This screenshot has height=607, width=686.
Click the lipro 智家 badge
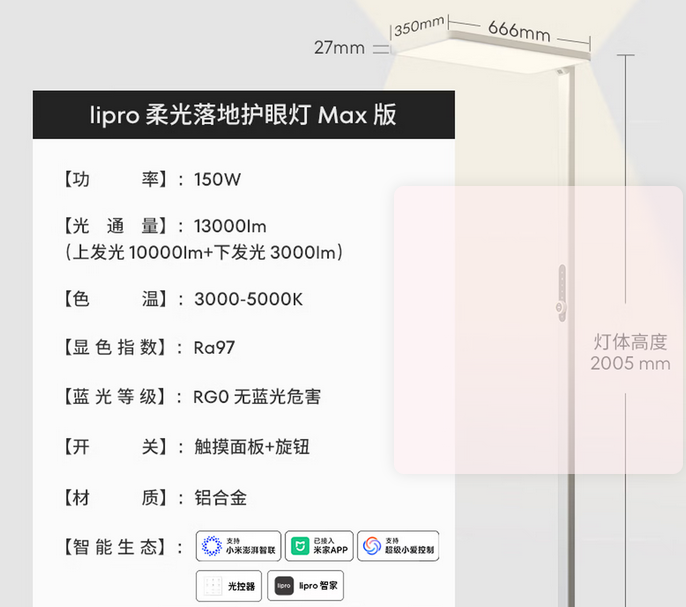(x=305, y=586)
